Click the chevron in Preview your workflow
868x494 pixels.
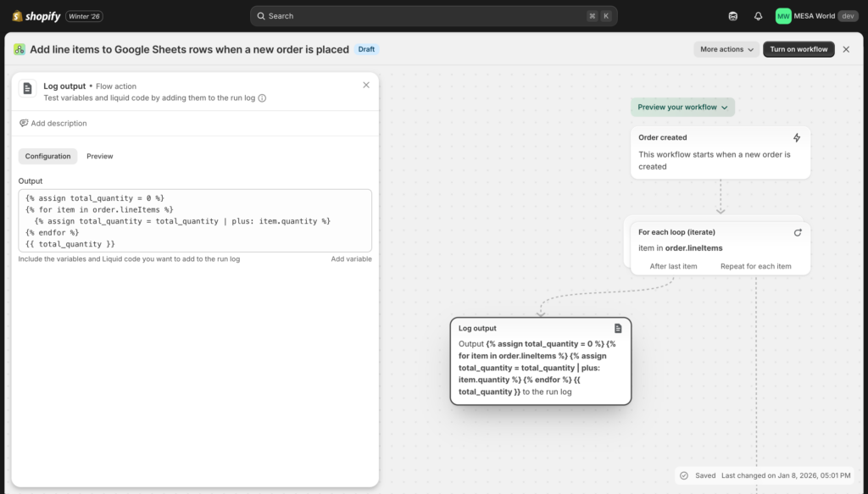[724, 108]
